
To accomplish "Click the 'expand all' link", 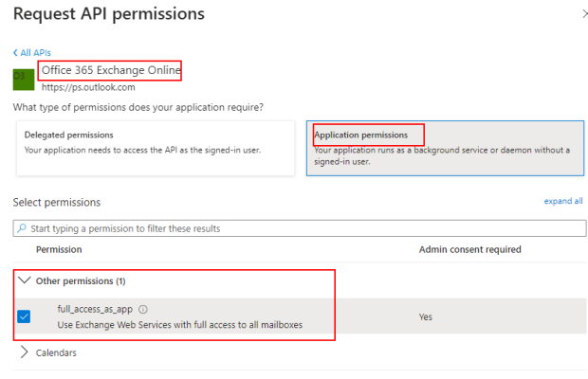I will click(563, 202).
